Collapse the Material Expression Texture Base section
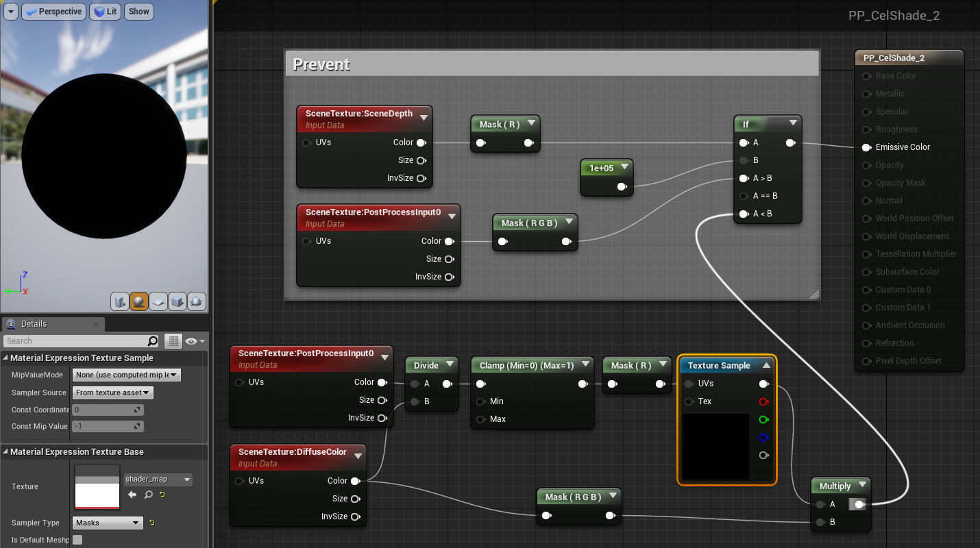Viewport: 980px width, 548px height. 5,452
